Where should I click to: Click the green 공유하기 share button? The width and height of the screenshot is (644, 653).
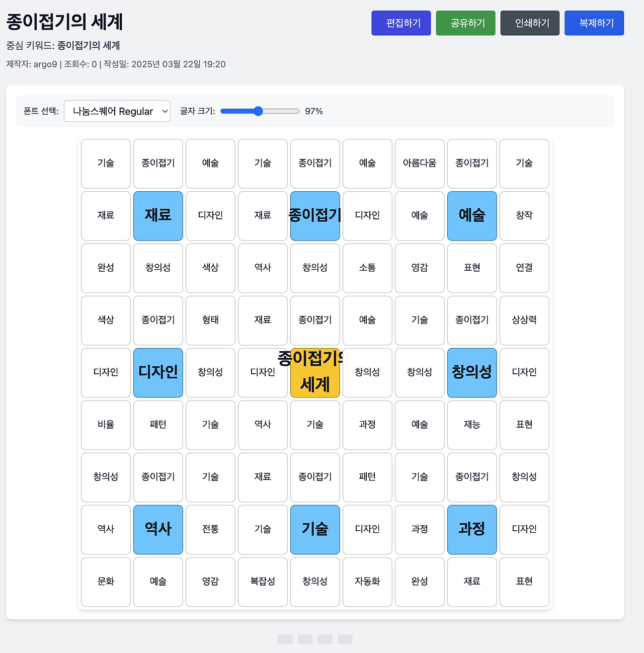click(465, 23)
